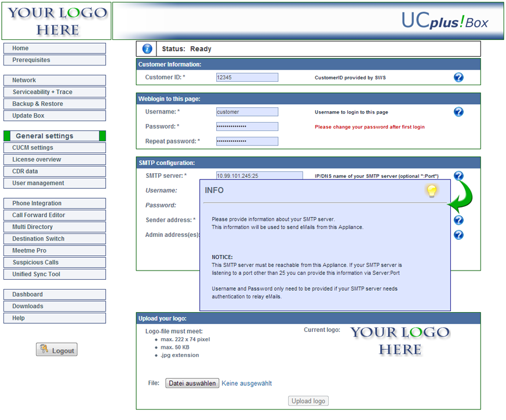This screenshot has width=506, height=420.
Task: Click Datei auswählen file chooser button
Action: click(192, 384)
